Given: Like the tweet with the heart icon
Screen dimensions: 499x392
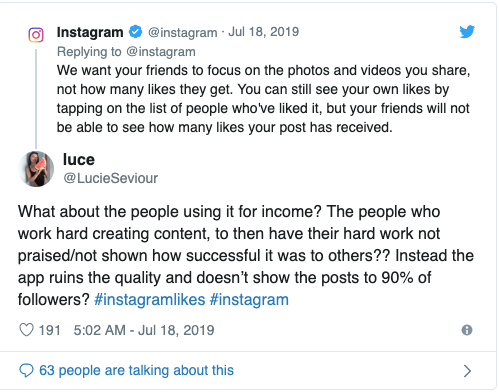Looking at the screenshot, I should point(26,330).
